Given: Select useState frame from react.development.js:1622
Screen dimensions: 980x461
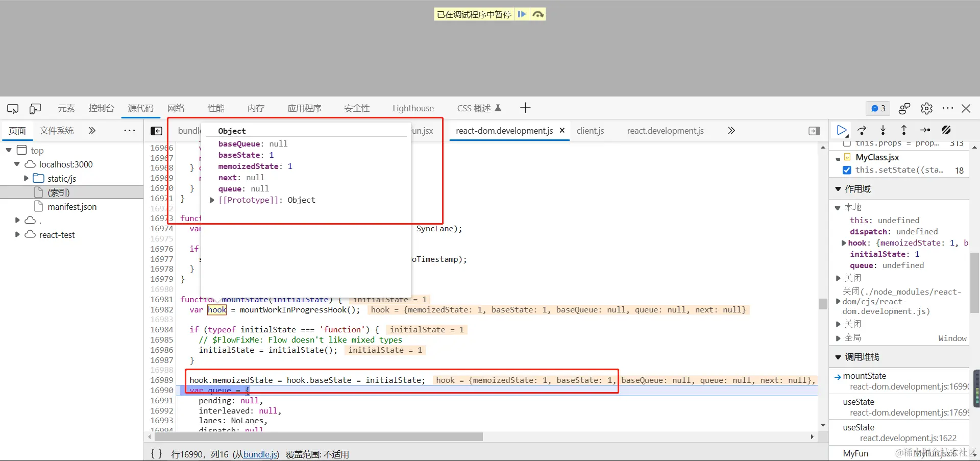Looking at the screenshot, I should click(899, 432).
